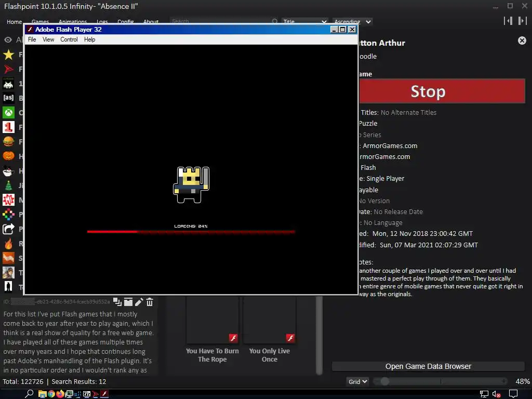
Task: Toggle the eye visibility icon above playlists
Action: pyautogui.click(x=8, y=40)
